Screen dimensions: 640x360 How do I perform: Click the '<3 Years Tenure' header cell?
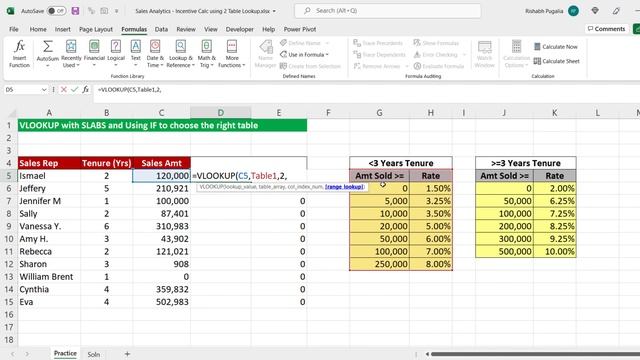pyautogui.click(x=401, y=163)
